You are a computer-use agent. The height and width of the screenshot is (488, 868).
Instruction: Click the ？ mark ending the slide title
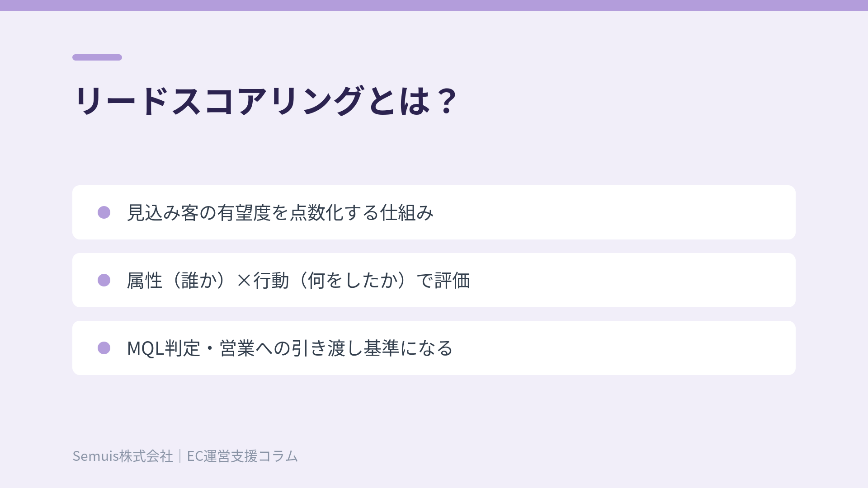pos(447,100)
